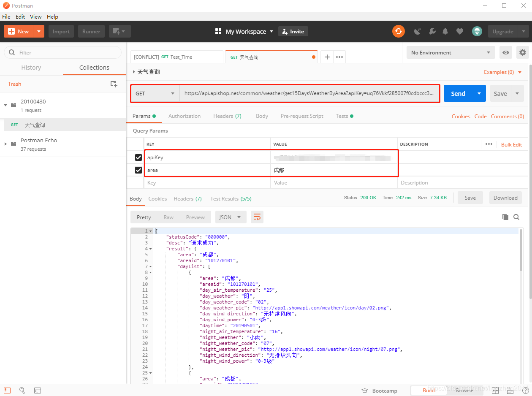Expand the Postman Echo collection

(5, 144)
